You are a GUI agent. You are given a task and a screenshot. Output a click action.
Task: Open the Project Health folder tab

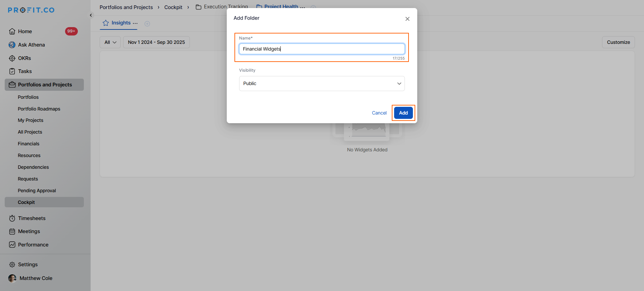(281, 6)
